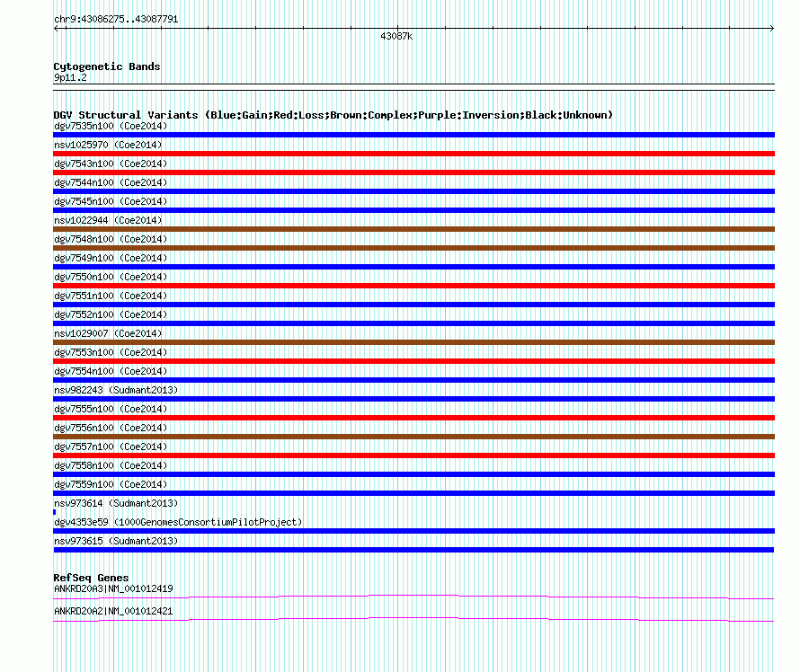Click the chr9:43086275..43087791 coordinate text
Screen dimensions: 800x672
[116, 20]
